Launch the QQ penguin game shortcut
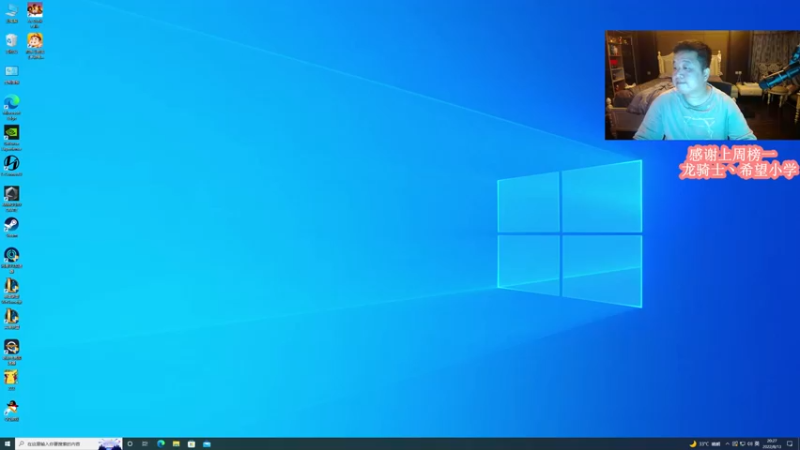This screenshot has width=800, height=450. tap(11, 411)
